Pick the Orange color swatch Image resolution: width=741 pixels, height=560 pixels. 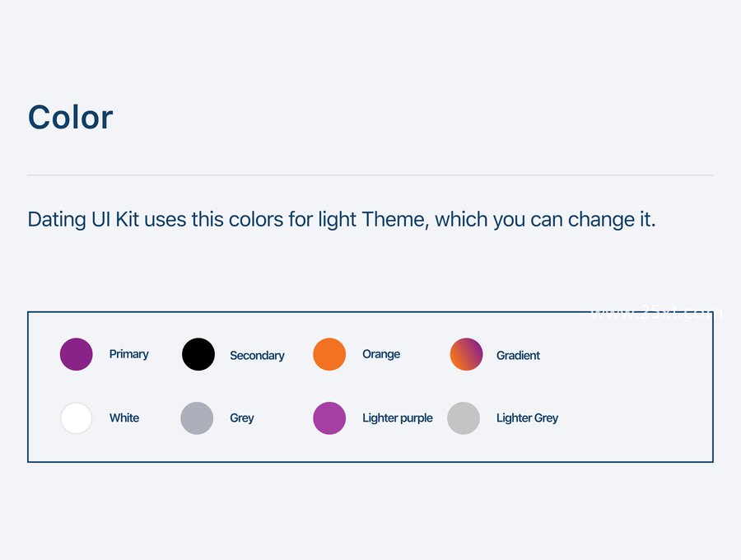[329, 354]
